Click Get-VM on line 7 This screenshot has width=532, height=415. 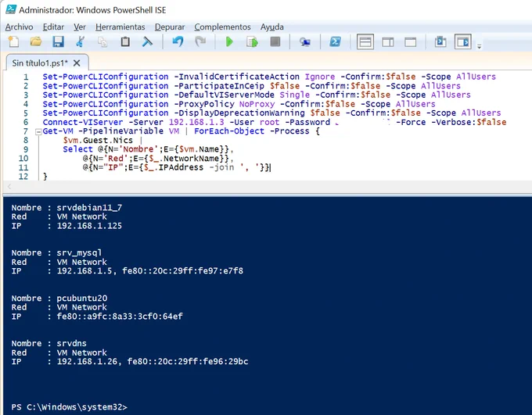point(58,131)
